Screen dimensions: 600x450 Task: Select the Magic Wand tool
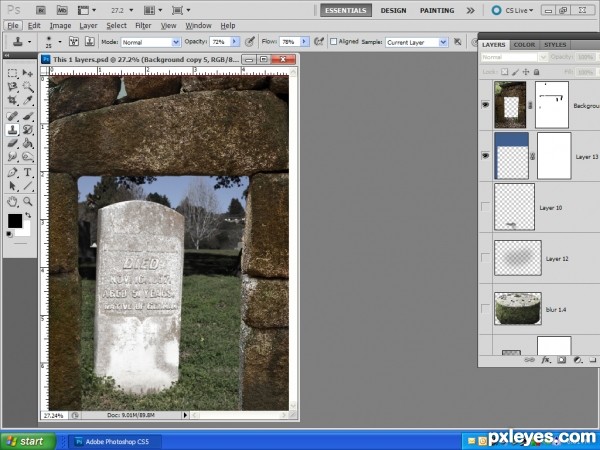28,86
